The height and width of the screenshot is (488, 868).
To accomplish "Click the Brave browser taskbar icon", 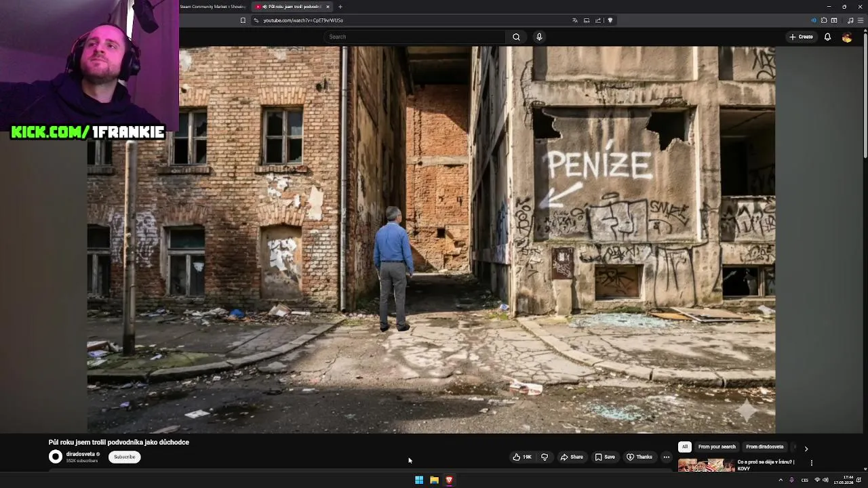I will pos(449,480).
